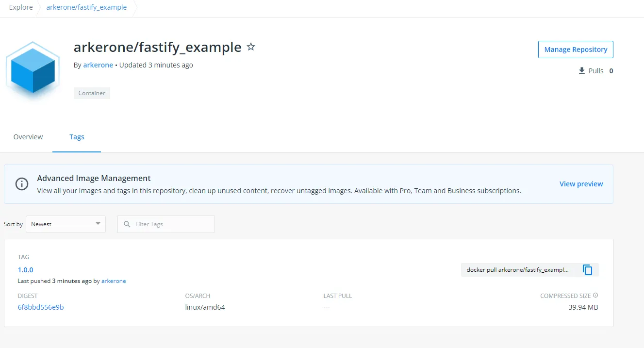Click the star to favorite the repository
Viewport: 644px width, 348px height.
[x=251, y=47]
